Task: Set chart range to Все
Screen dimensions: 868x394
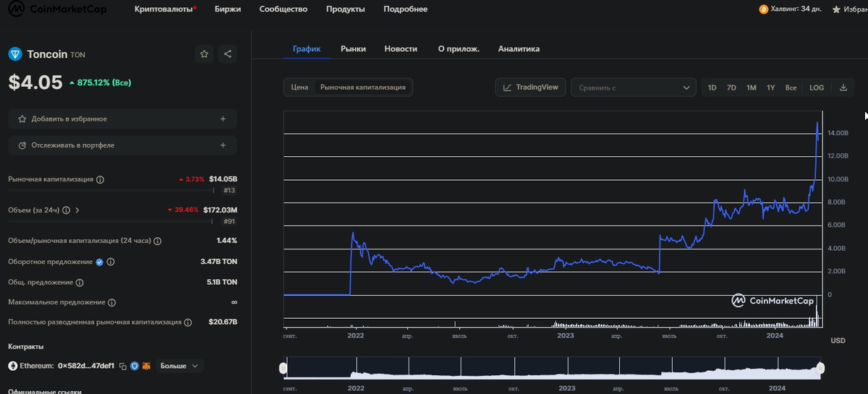Action: click(791, 87)
